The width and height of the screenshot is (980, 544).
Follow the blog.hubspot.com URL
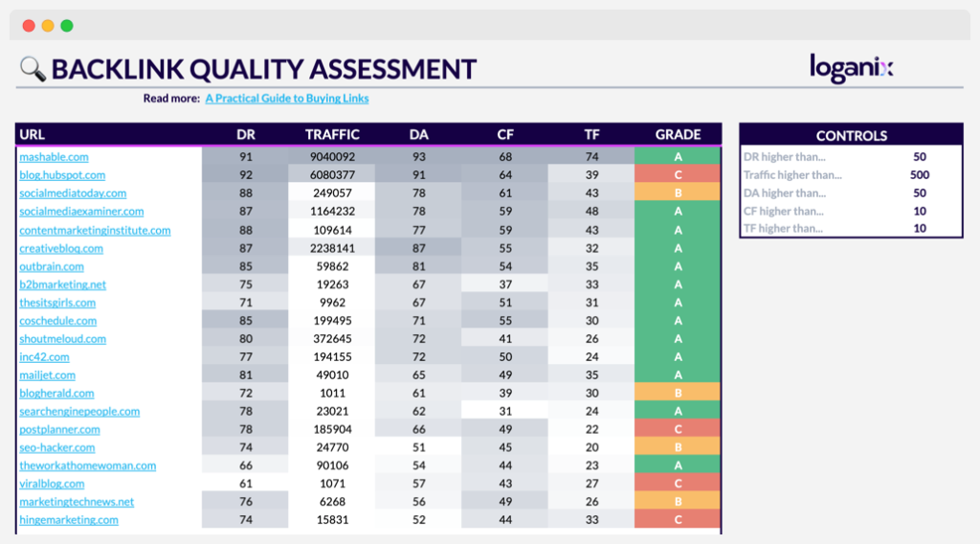(x=62, y=175)
